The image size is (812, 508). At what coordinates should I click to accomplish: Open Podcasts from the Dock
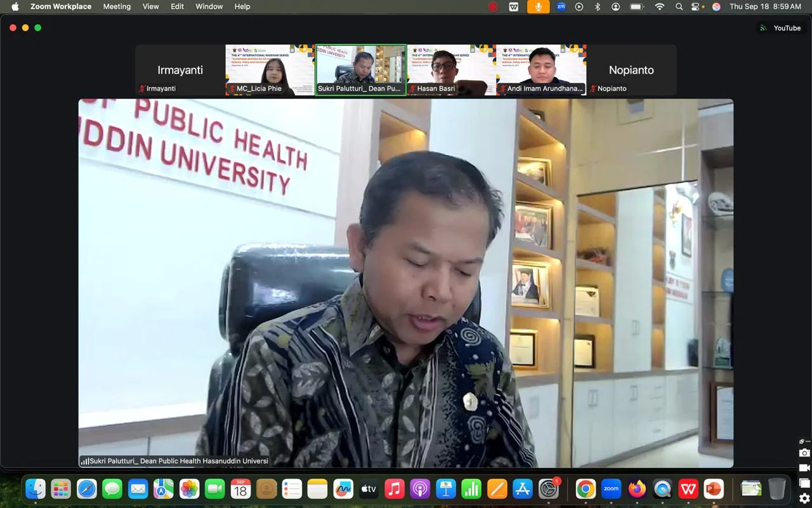coord(420,489)
